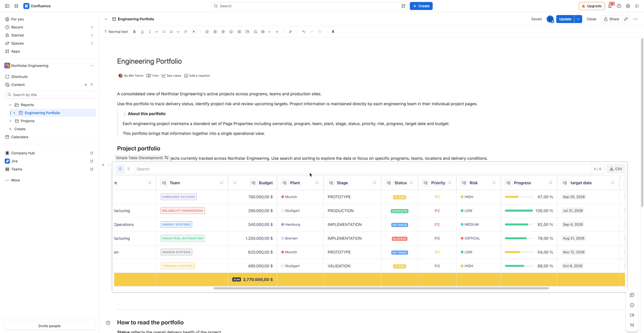
Task: Open the text style Normal text dropdown
Action: (x=116, y=32)
